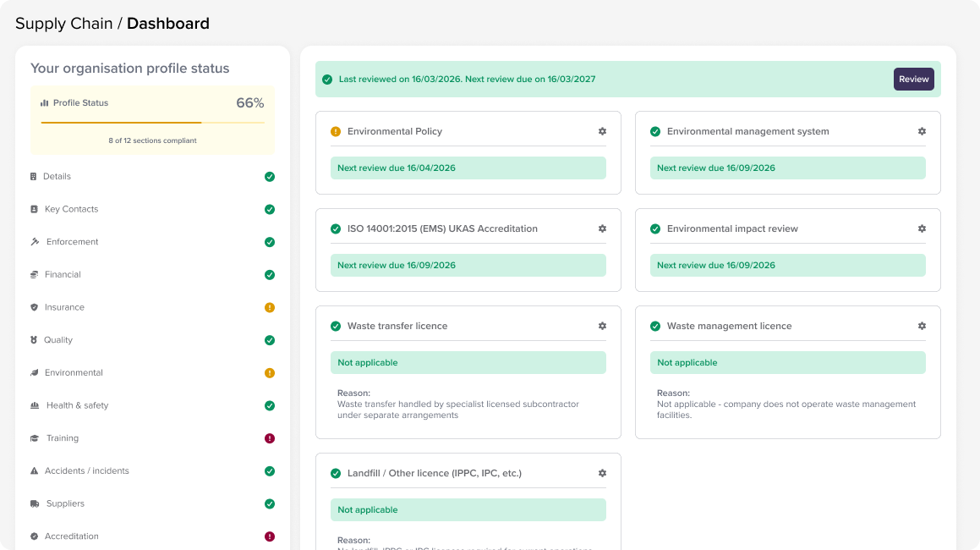Click Environmental impact review gear icon
980x550 pixels.
tap(922, 228)
